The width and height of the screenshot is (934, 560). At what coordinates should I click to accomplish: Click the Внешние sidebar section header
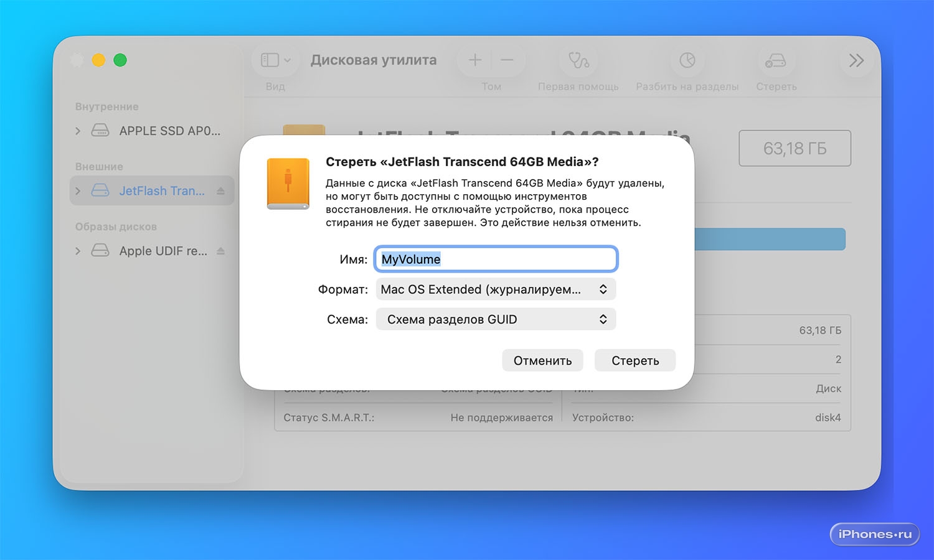coord(99,167)
